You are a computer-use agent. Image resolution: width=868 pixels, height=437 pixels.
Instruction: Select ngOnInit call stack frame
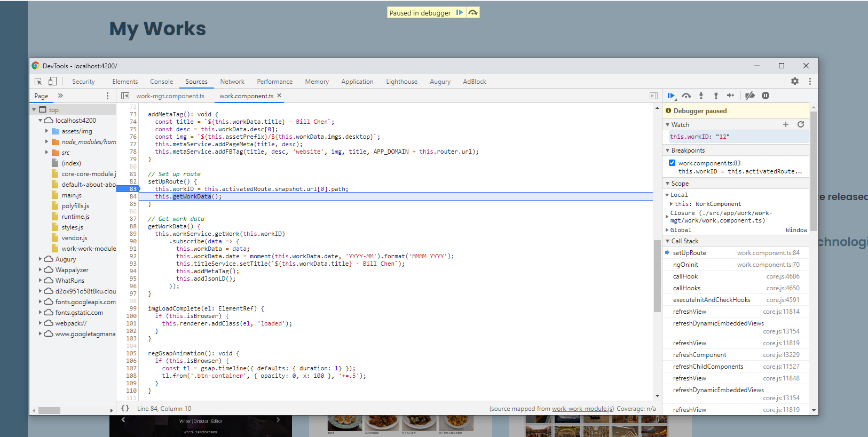coord(736,265)
